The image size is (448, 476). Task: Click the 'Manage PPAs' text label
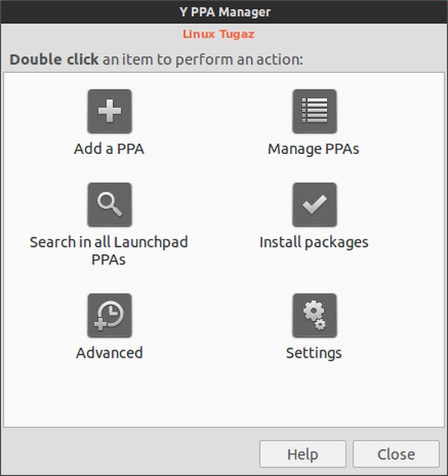coord(314,149)
